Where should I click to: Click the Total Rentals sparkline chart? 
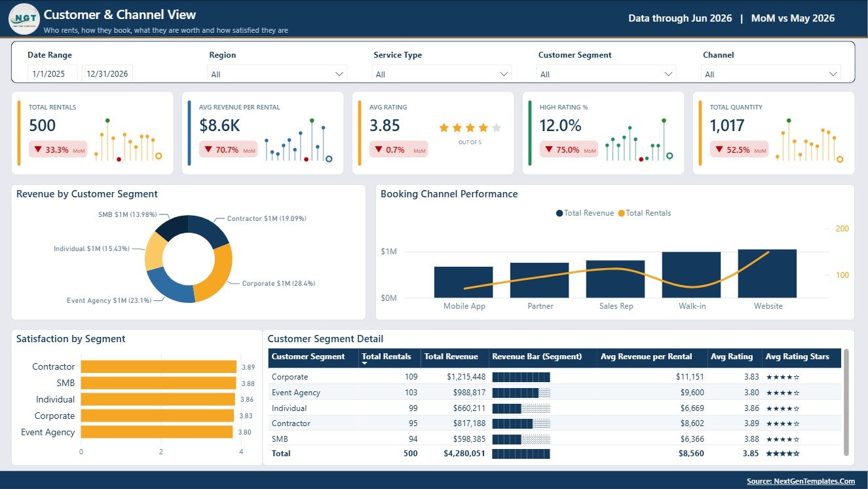tap(128, 140)
